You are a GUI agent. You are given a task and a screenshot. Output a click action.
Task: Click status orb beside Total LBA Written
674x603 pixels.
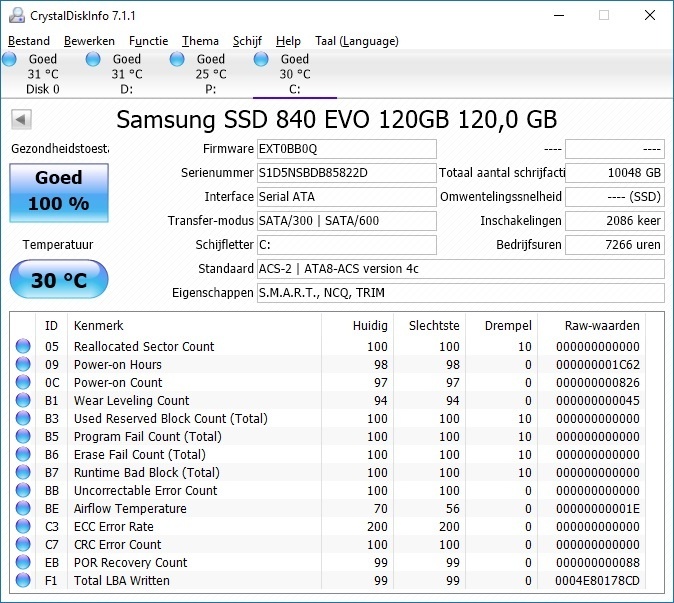(23, 581)
